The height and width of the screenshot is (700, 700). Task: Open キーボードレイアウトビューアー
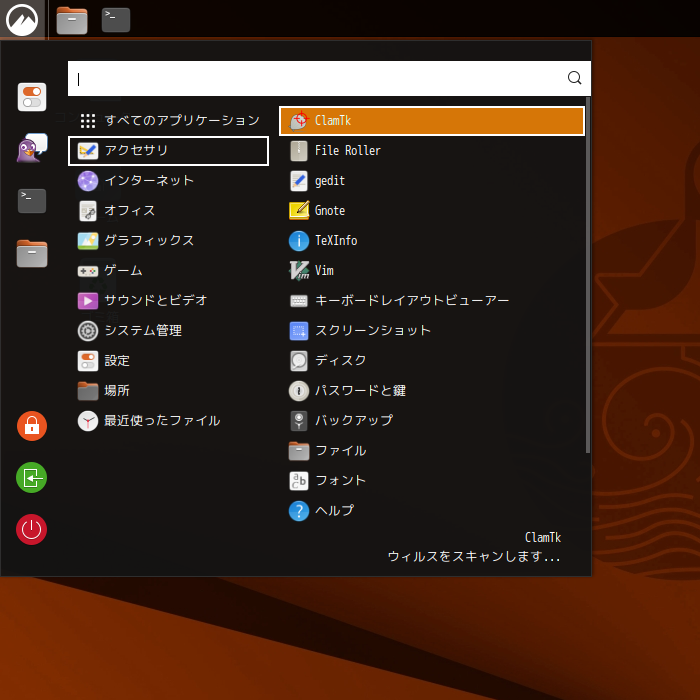pos(432,300)
